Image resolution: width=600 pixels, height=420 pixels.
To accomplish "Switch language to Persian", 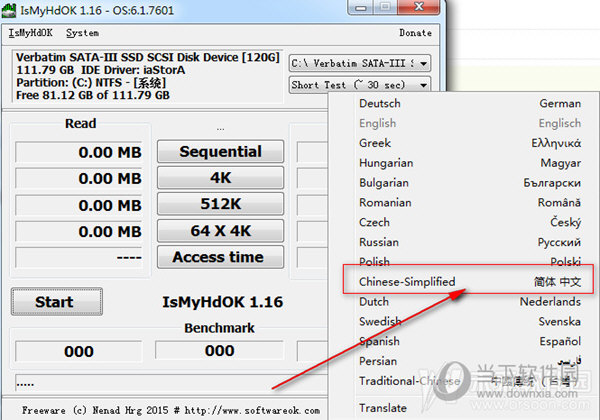I will tap(470, 361).
